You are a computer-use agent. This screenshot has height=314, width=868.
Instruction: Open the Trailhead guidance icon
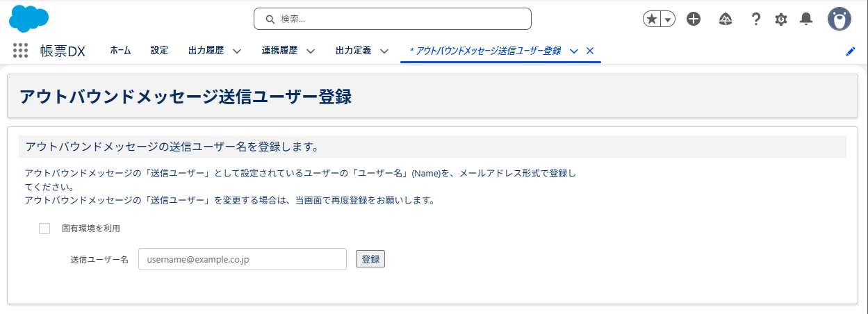(x=726, y=19)
